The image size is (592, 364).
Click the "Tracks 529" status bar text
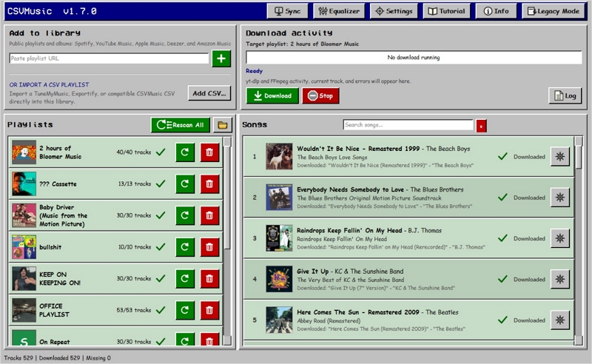pos(18,357)
